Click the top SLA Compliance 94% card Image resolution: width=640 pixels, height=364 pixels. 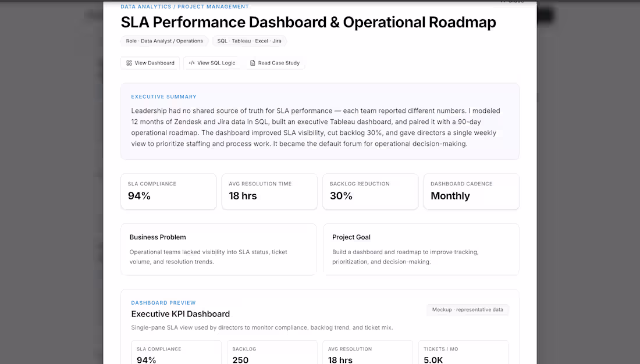(169, 191)
